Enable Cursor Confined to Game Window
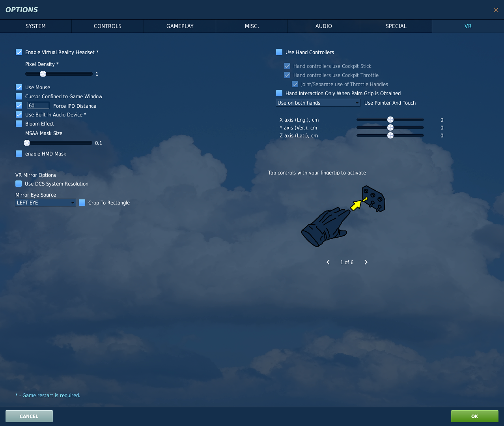Screen dimensions: 504x426 [19, 96]
